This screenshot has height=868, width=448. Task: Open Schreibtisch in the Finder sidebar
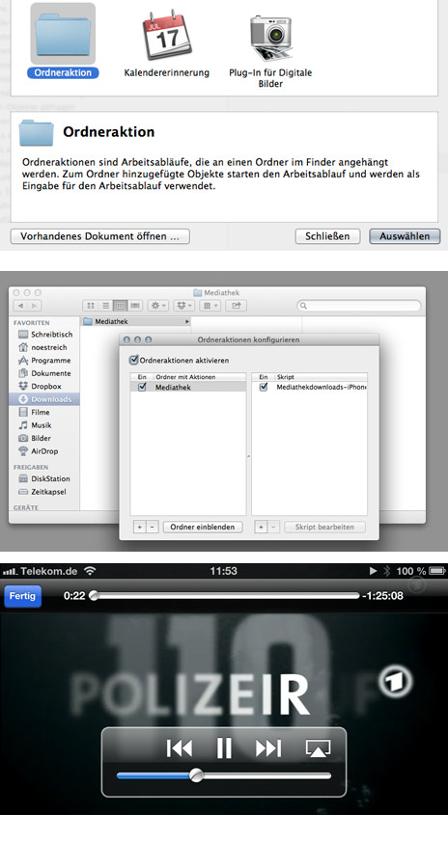click(x=45, y=335)
